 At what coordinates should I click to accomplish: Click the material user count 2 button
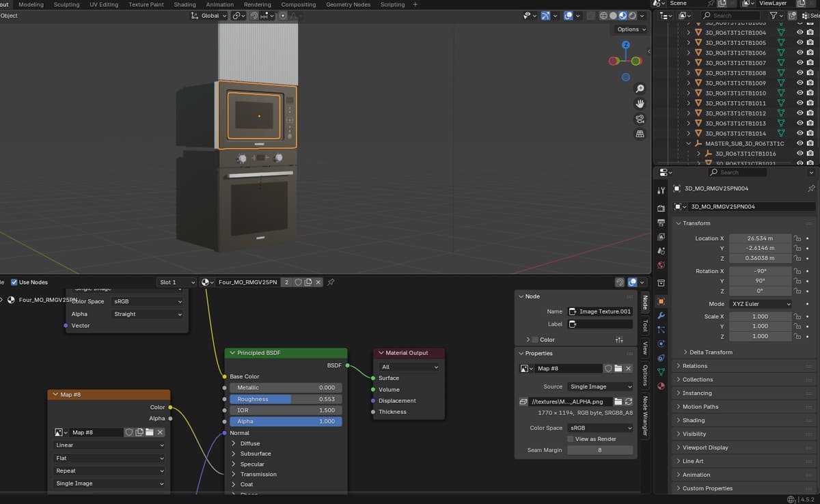pyautogui.click(x=287, y=282)
